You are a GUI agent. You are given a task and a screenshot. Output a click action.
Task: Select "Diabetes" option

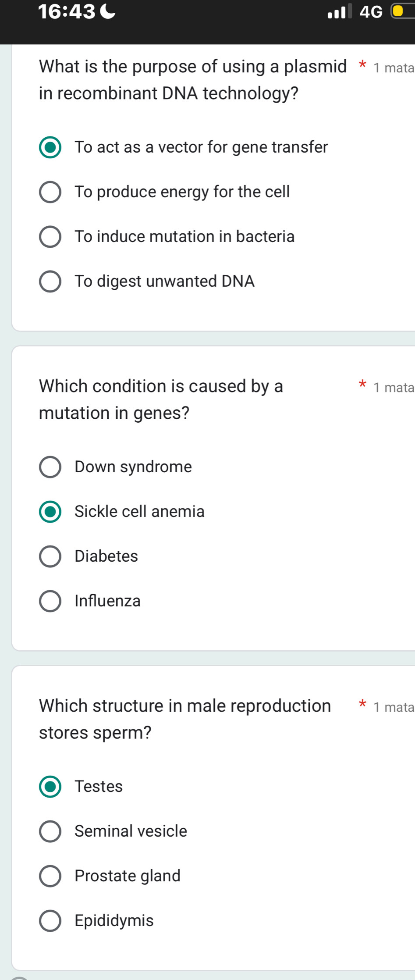tap(50, 556)
